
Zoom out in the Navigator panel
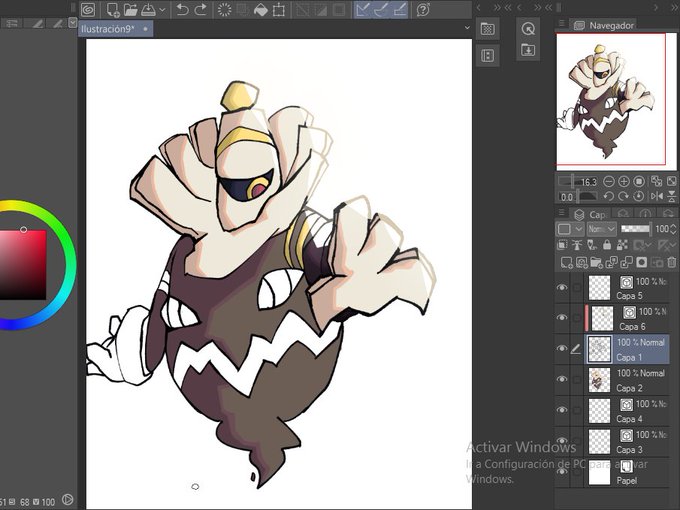[x=609, y=181]
